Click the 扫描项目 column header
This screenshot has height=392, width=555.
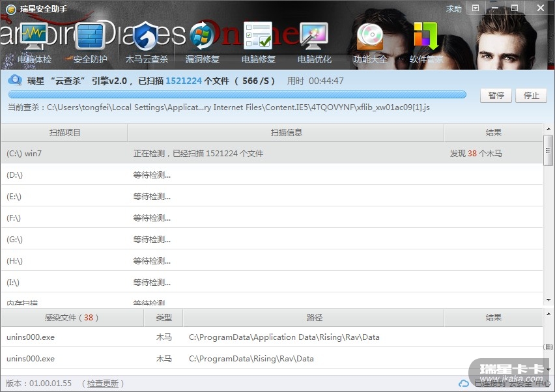64,133
